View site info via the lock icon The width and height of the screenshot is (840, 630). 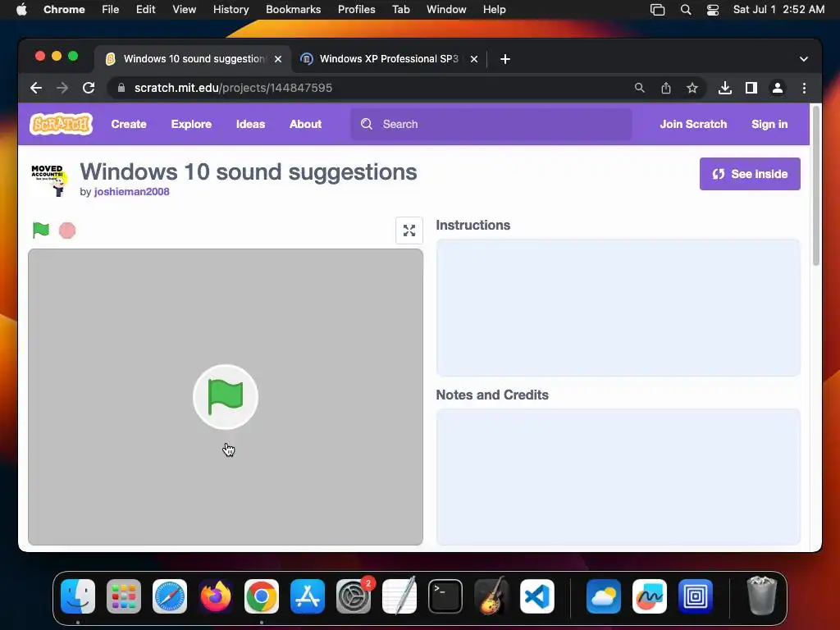[x=121, y=88]
